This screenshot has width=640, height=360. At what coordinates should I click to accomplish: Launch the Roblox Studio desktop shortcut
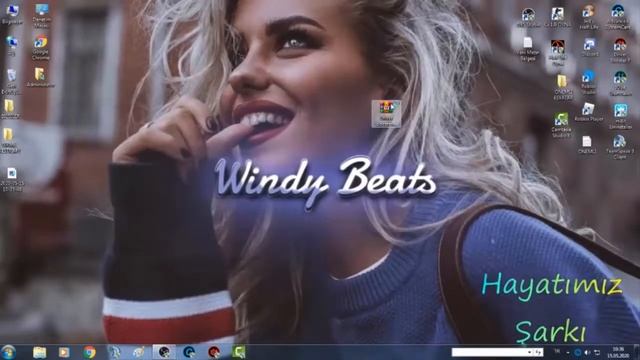588,82
